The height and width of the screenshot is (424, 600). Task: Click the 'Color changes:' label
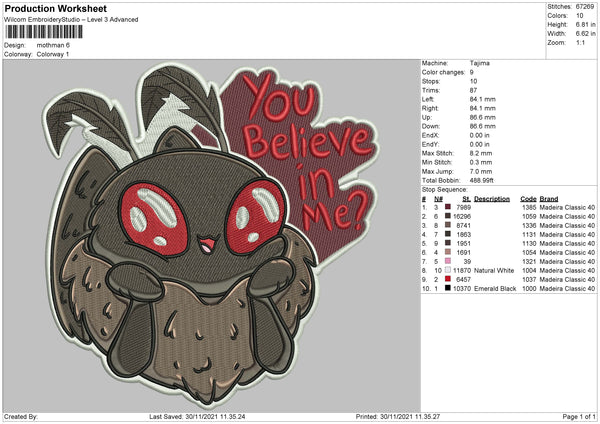tap(443, 72)
